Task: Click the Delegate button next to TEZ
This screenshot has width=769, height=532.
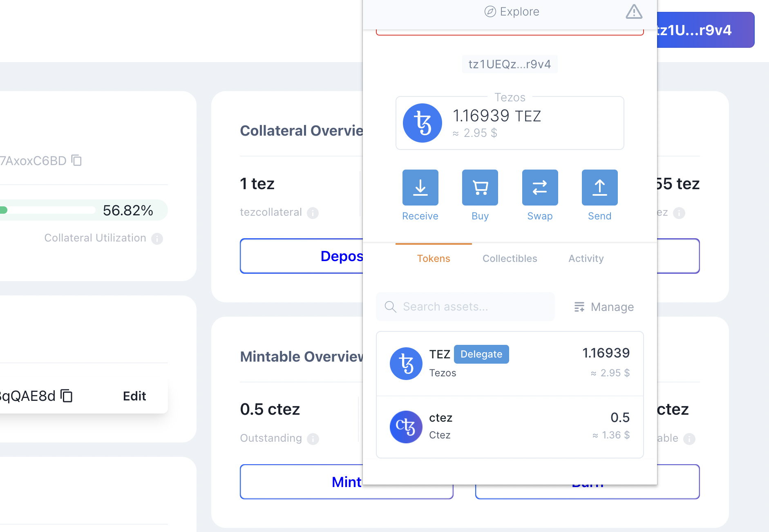Action: 481,354
